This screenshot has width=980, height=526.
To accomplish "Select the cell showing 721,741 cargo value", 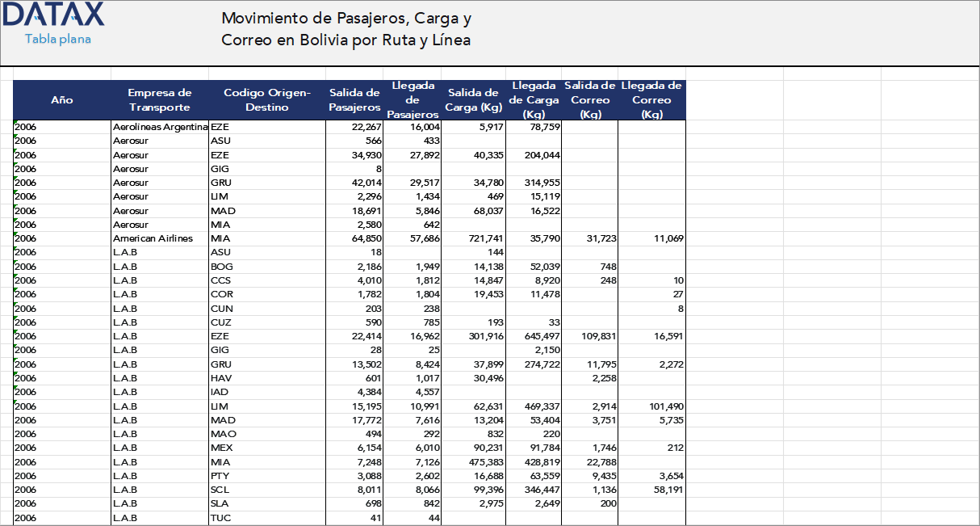I will [x=484, y=238].
